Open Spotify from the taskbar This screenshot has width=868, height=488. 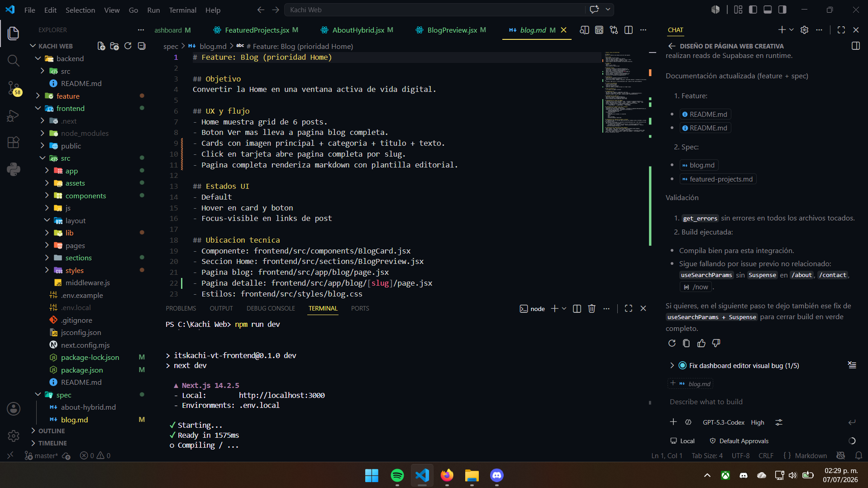click(x=397, y=475)
